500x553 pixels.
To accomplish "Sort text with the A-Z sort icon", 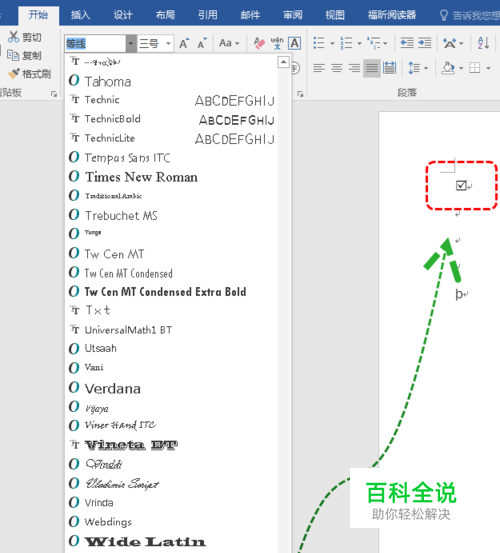I will (483, 43).
